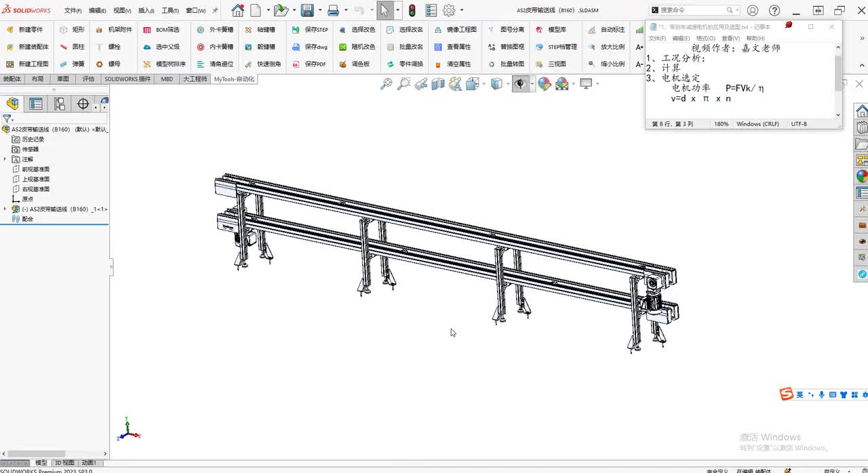Apply 随机改色 tool
The height and width of the screenshot is (473, 868).
pyautogui.click(x=357, y=47)
